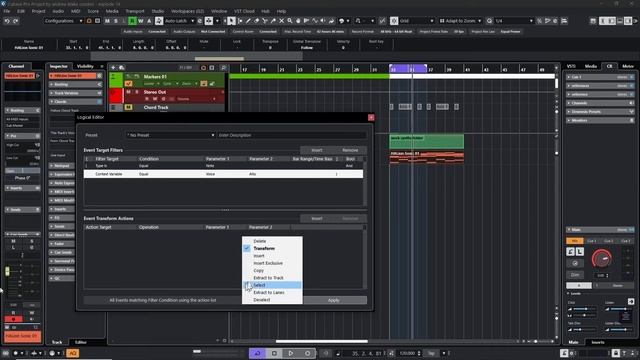Click Control Room main level knob
The image size is (640, 360).
tap(602, 258)
